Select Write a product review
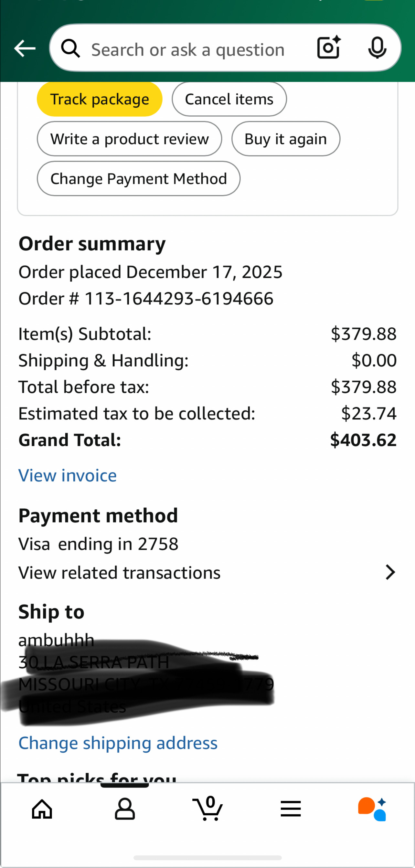The height and width of the screenshot is (868, 415). (130, 139)
